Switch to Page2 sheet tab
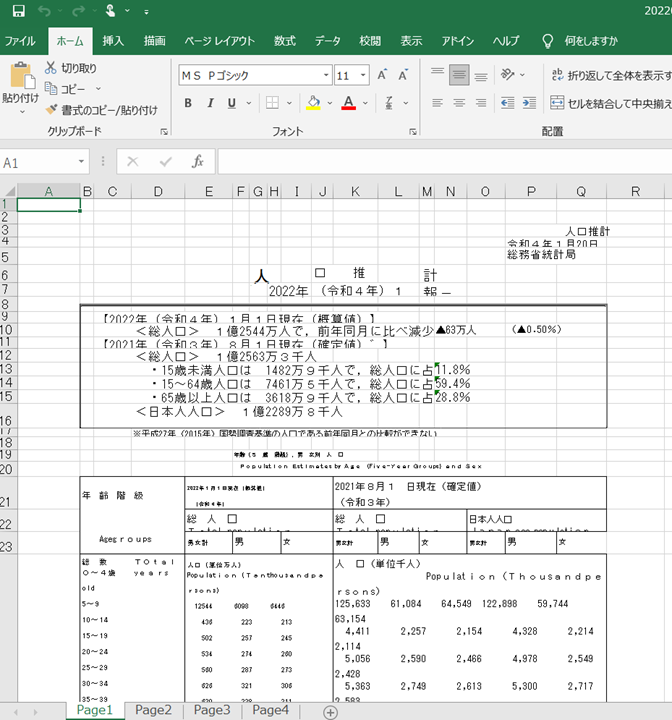Image resolution: width=672 pixels, height=720 pixels. (x=153, y=710)
